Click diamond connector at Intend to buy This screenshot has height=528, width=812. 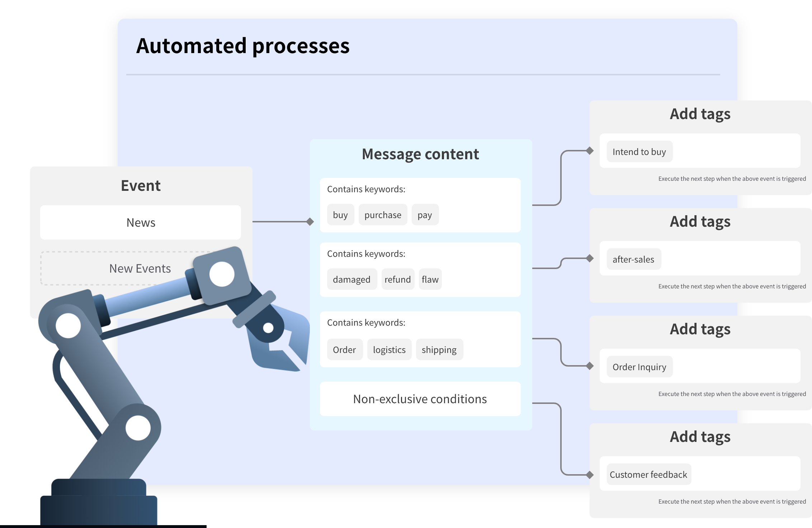tap(590, 151)
